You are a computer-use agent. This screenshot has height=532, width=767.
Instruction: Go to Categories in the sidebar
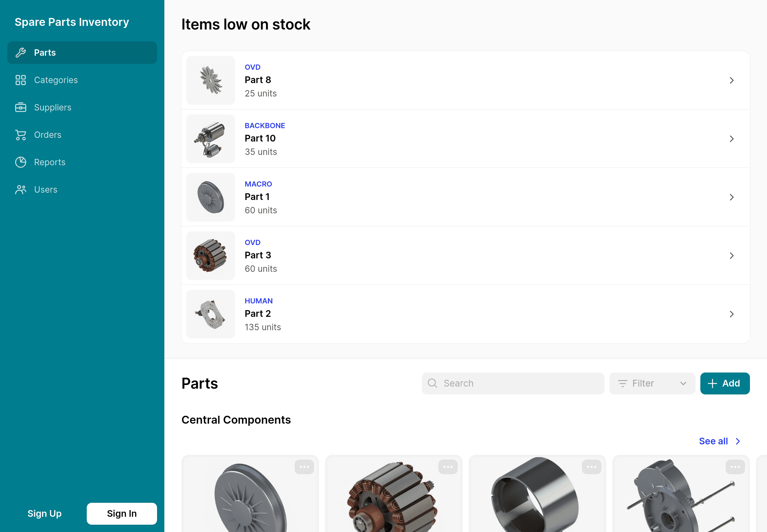pyautogui.click(x=82, y=80)
